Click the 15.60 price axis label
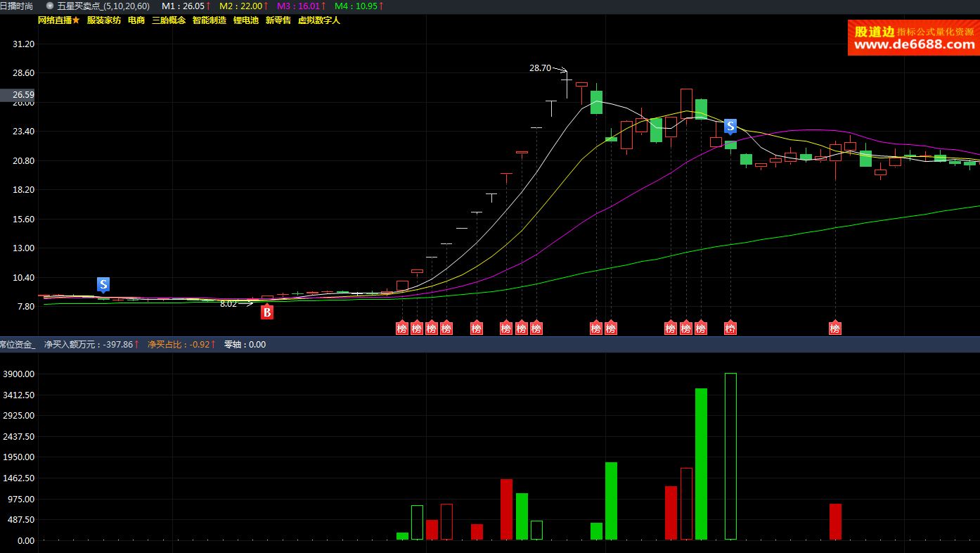 [24, 219]
